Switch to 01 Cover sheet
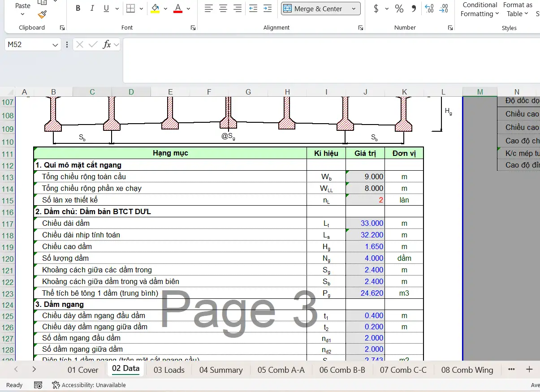This screenshot has width=540, height=392. 83,370
